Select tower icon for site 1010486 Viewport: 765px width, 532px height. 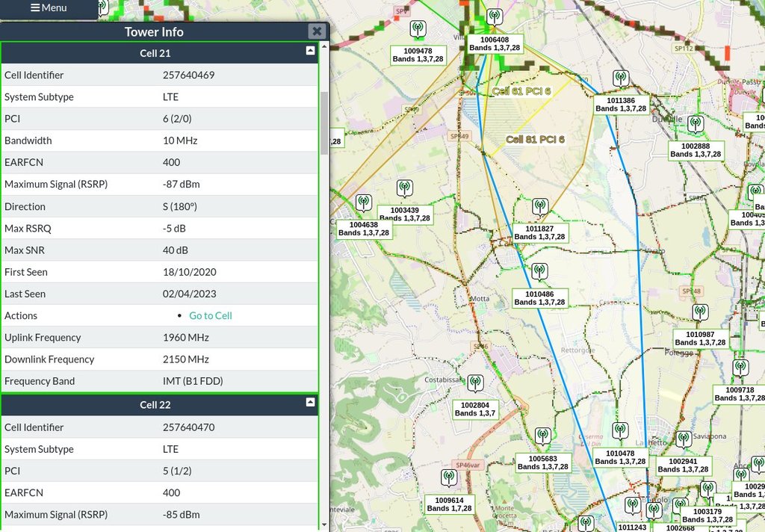click(x=539, y=272)
